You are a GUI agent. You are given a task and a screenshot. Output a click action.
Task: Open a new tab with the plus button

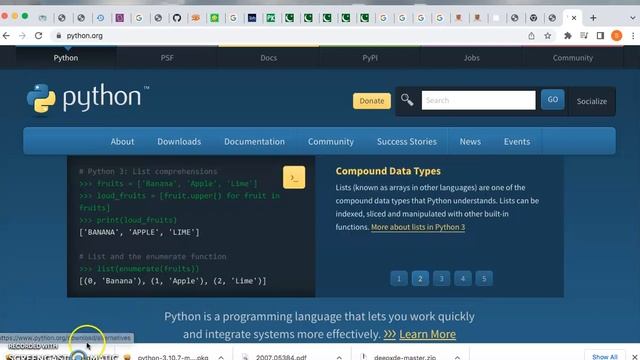[593, 18]
